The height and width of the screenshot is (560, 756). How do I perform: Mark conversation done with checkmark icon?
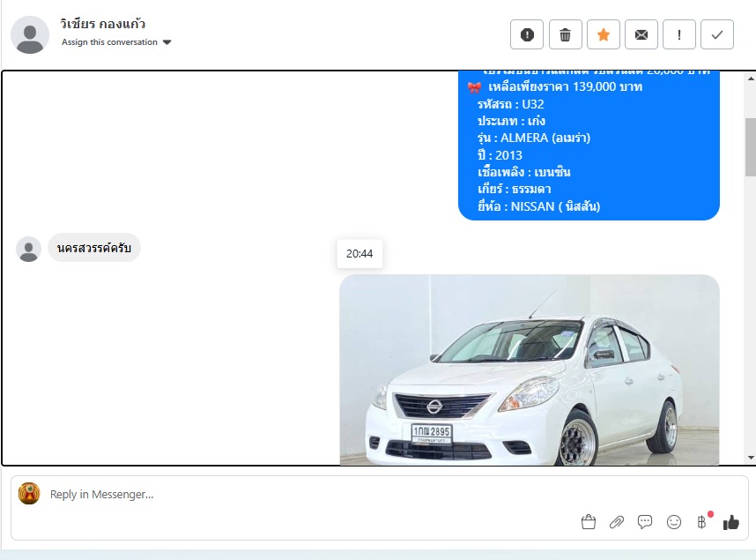pos(717,34)
